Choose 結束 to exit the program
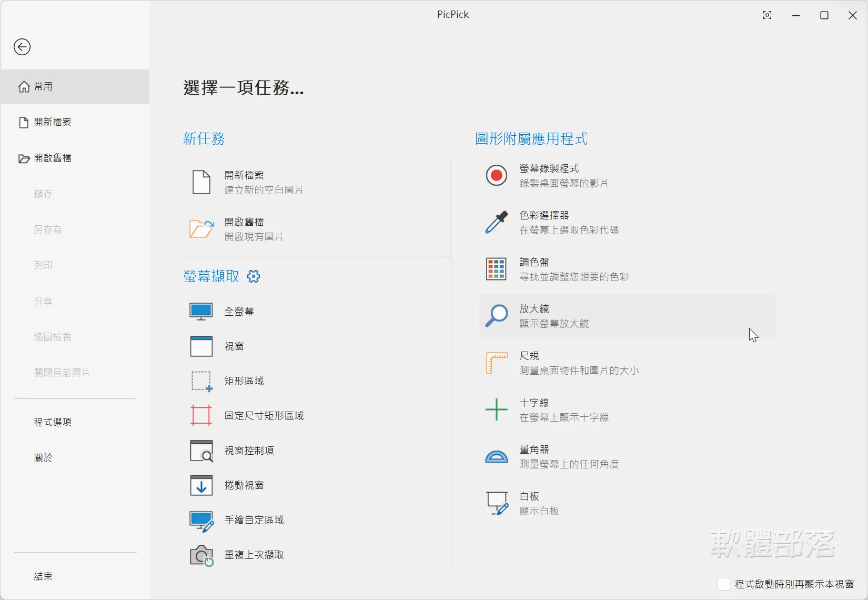The image size is (868, 600). [x=75, y=576]
